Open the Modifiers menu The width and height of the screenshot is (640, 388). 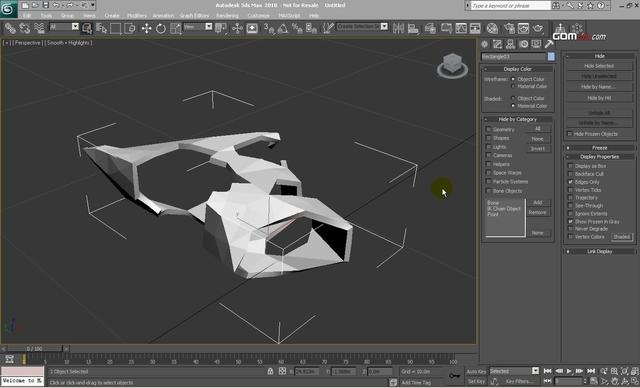pos(137,16)
